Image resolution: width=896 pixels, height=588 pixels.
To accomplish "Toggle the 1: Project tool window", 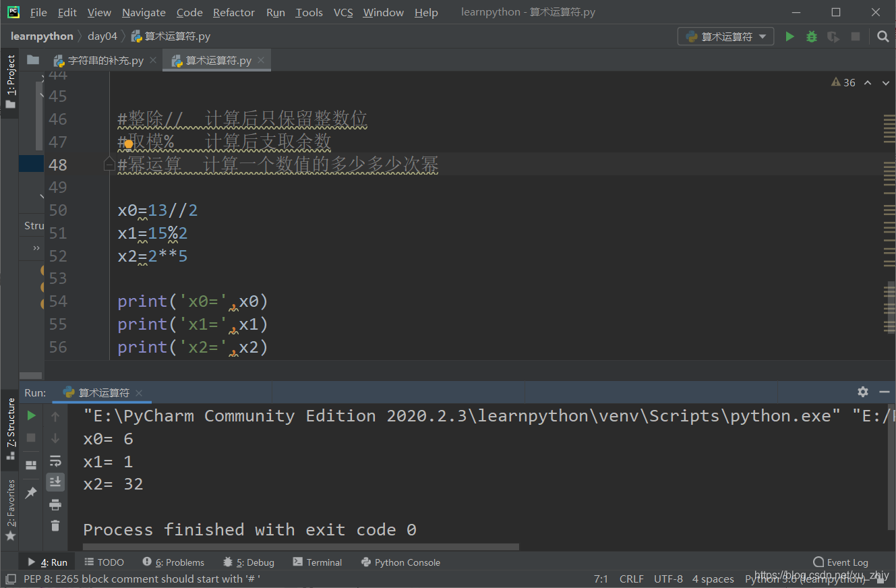I will 9,82.
